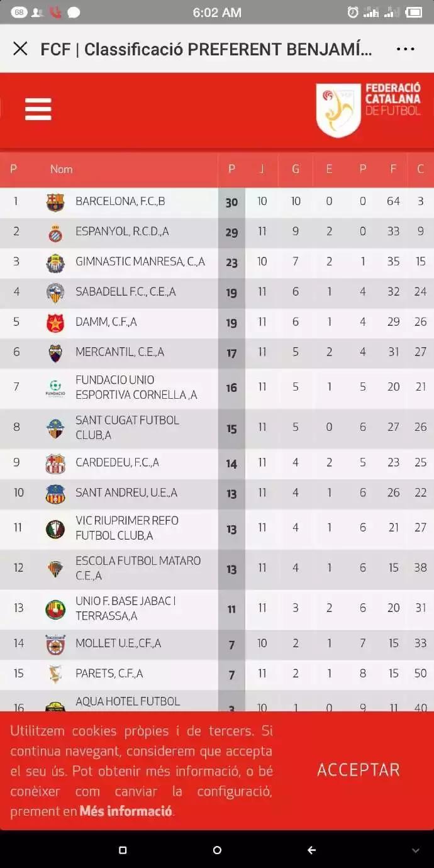Screen dimensions: 434x868
Task: Open the three-dot more options menu
Action: pos(405,49)
